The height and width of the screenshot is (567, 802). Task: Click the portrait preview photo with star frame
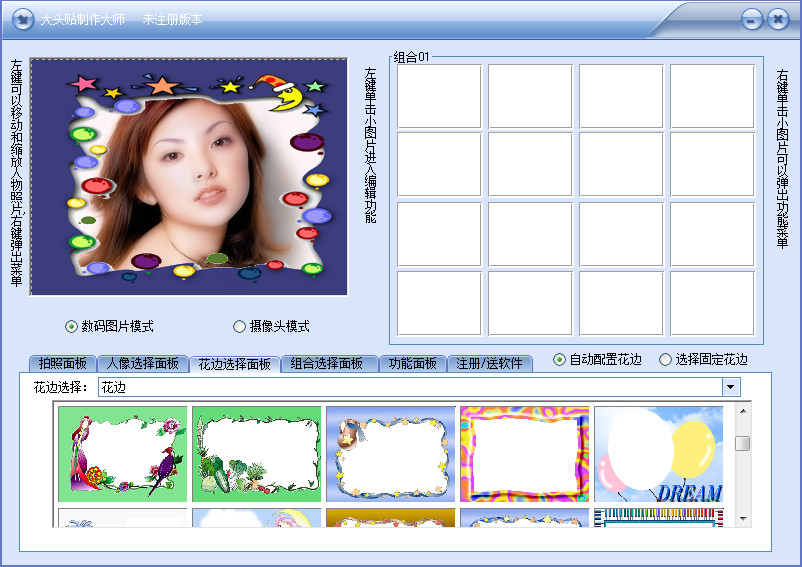(189, 177)
